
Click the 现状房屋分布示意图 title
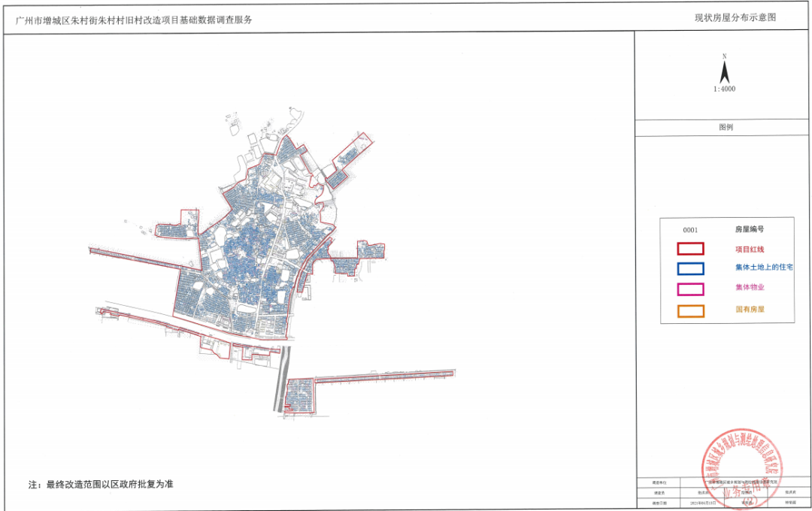tap(735, 17)
